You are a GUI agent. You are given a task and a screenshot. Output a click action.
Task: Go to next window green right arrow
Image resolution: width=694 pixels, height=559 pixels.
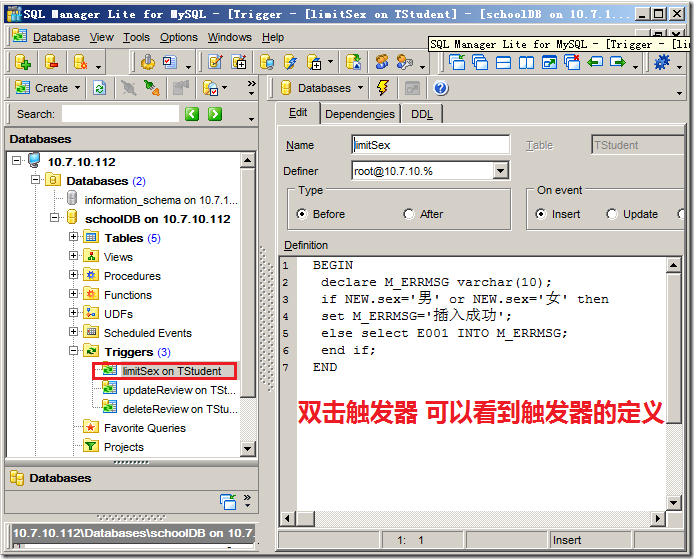pos(618,62)
